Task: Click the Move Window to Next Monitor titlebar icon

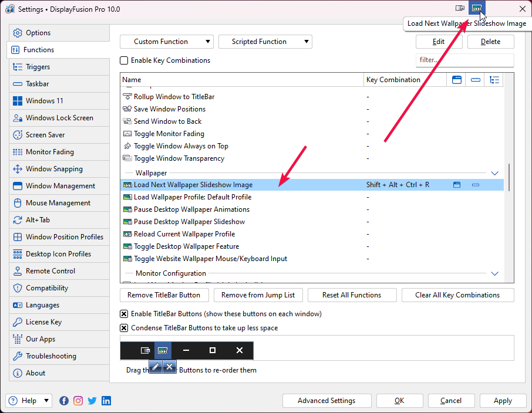Action: pyautogui.click(x=460, y=9)
